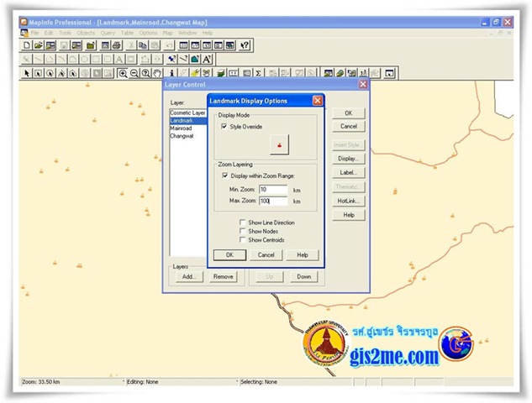532x403 pixels.
Task: Select the Changwat layer row
Action: coord(188,136)
